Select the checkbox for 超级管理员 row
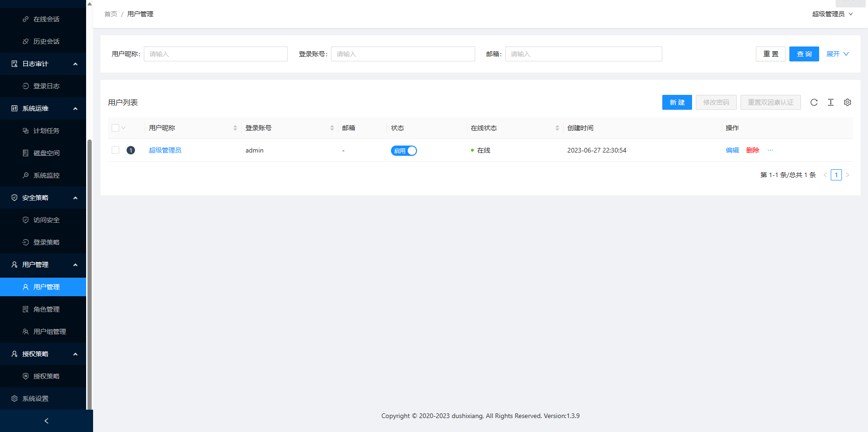Viewport: 868px width, 432px height. pos(115,150)
